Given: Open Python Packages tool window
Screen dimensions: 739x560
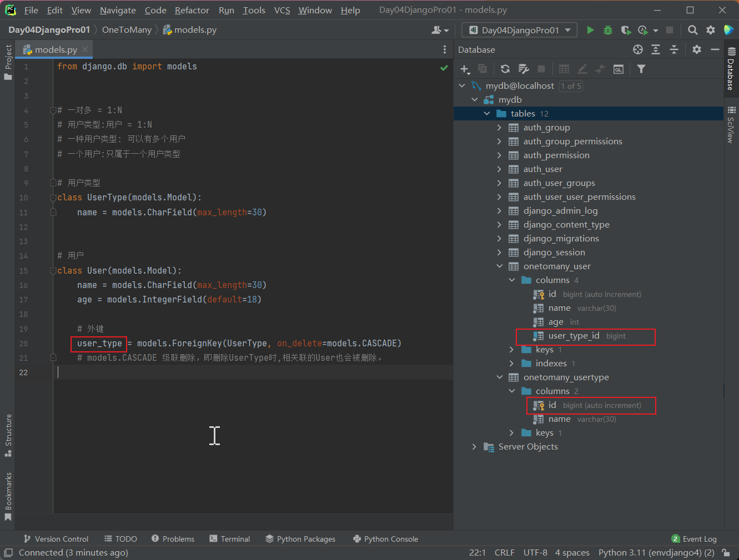Looking at the screenshot, I should click(300, 538).
